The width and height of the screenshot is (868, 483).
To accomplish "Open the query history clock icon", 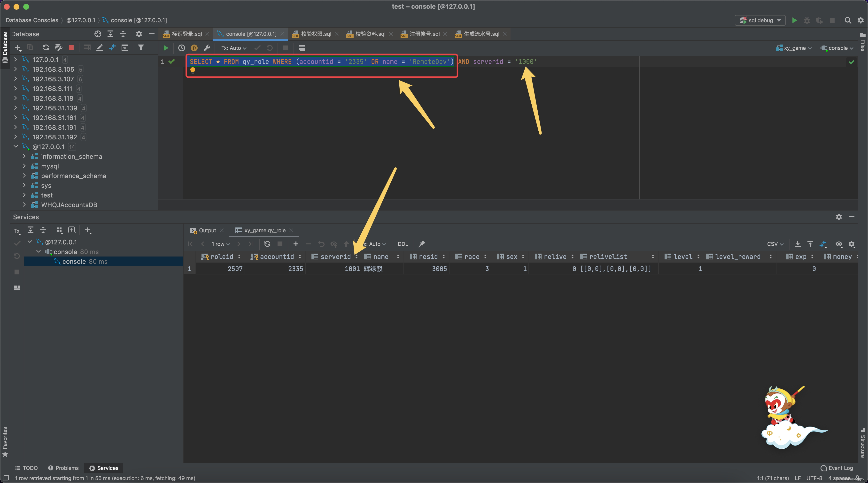I will pyautogui.click(x=182, y=48).
